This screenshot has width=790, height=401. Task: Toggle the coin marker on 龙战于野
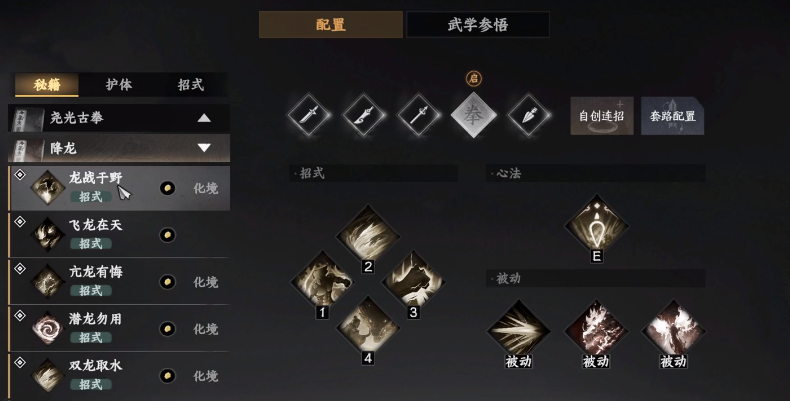[167, 188]
